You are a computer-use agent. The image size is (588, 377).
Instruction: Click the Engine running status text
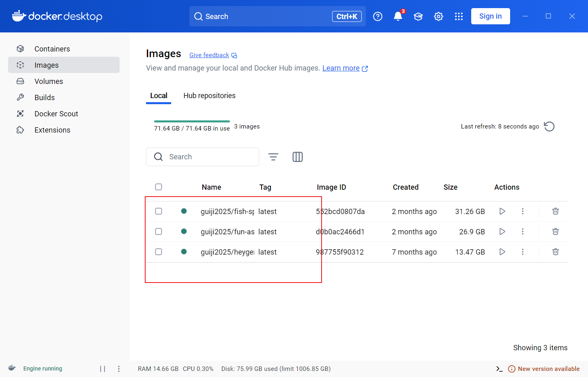43,368
